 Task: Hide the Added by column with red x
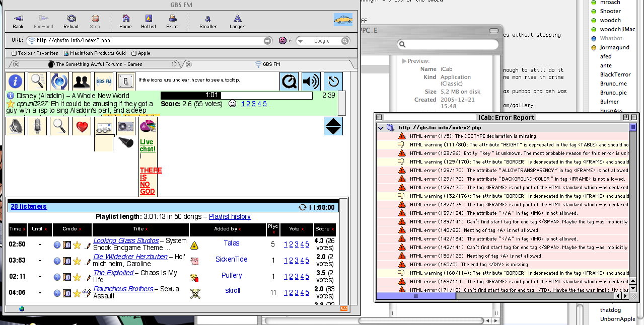(240, 229)
